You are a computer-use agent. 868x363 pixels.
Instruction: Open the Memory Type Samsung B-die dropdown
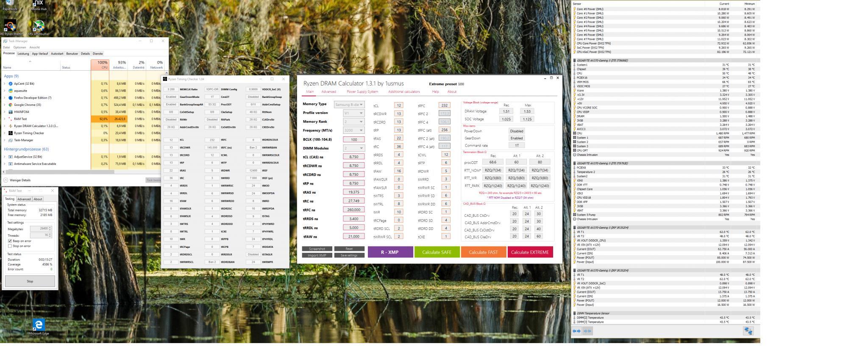coord(349,105)
